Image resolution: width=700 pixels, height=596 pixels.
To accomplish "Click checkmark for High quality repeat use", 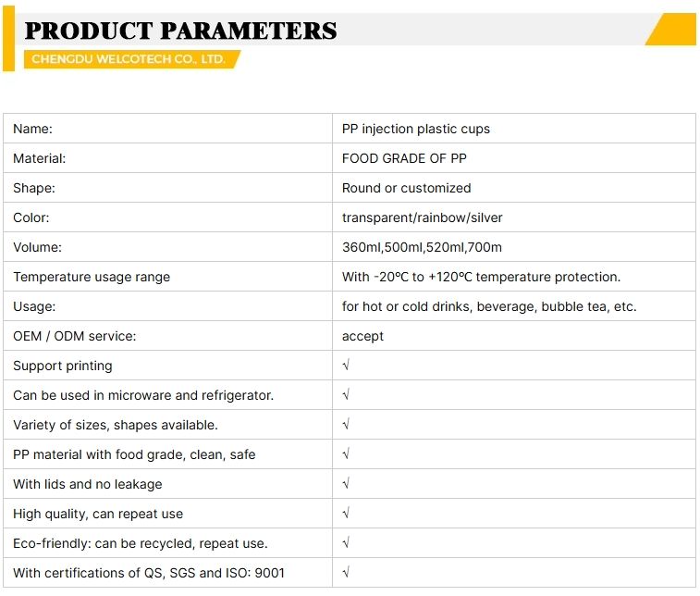I will pos(346,513).
